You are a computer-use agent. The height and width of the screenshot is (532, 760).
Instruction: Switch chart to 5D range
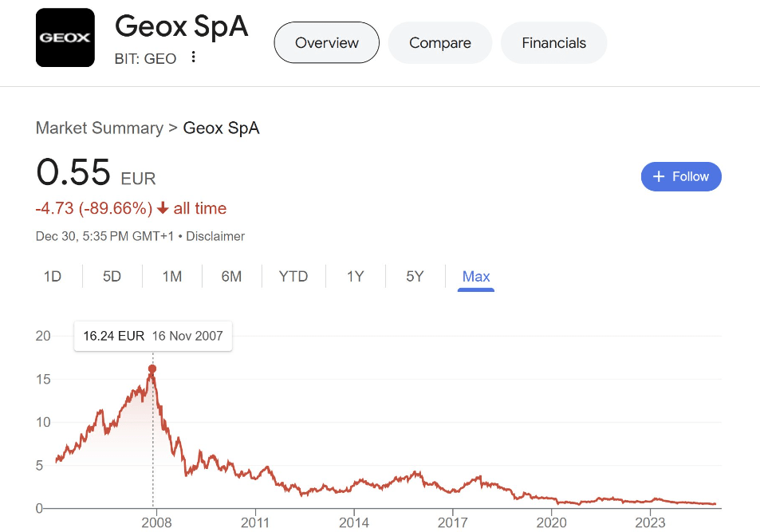click(112, 277)
